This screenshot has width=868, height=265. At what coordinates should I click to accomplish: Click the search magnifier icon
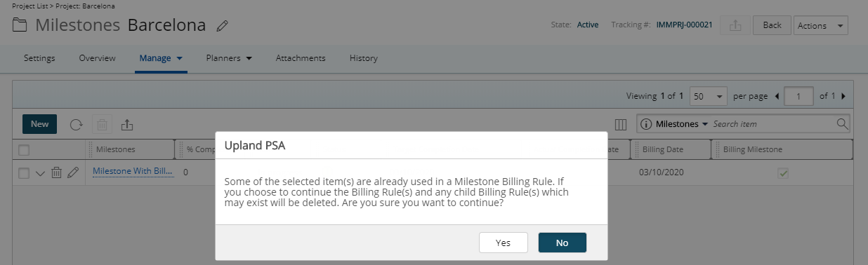842,124
